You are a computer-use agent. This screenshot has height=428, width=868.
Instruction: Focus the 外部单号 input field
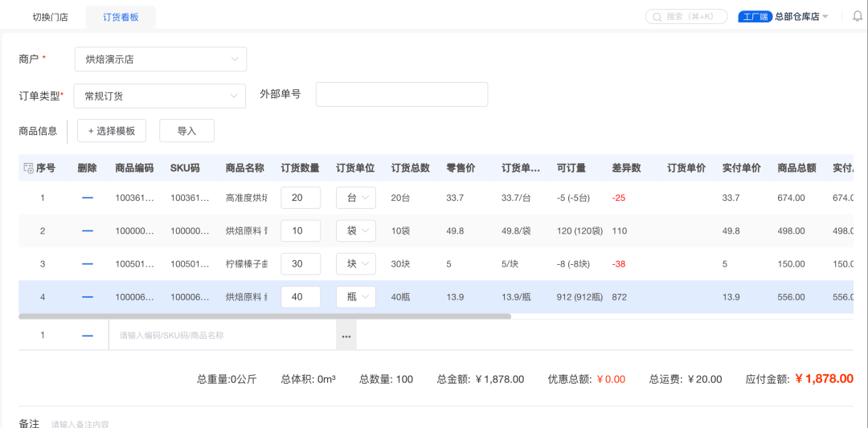[x=401, y=94]
